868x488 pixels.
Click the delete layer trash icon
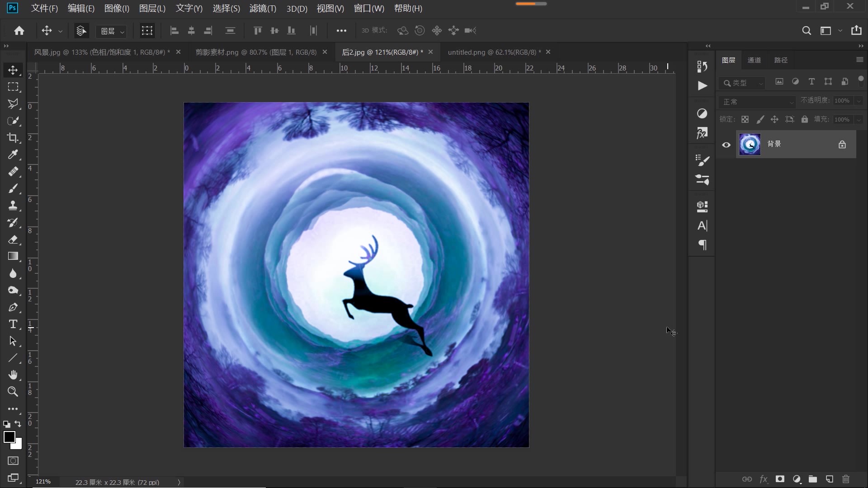(846, 479)
